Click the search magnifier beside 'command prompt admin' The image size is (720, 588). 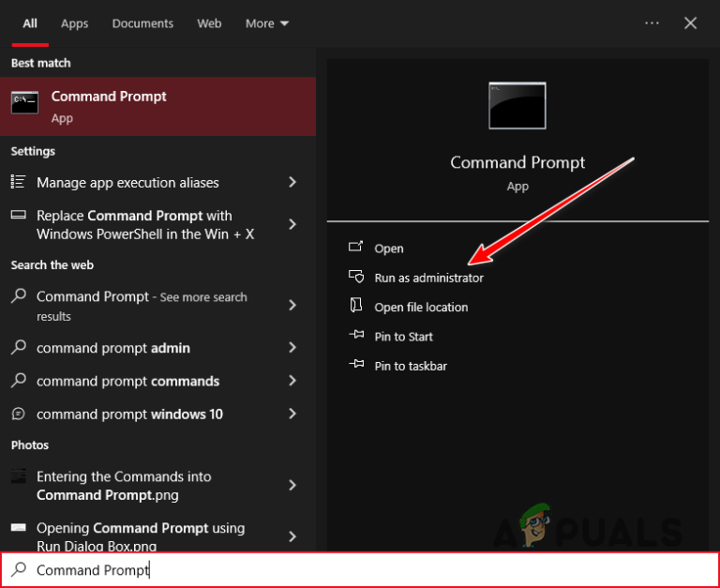(19, 347)
